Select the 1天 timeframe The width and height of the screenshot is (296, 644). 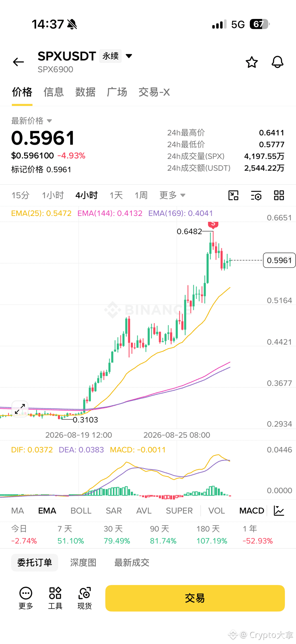pyautogui.click(x=116, y=195)
